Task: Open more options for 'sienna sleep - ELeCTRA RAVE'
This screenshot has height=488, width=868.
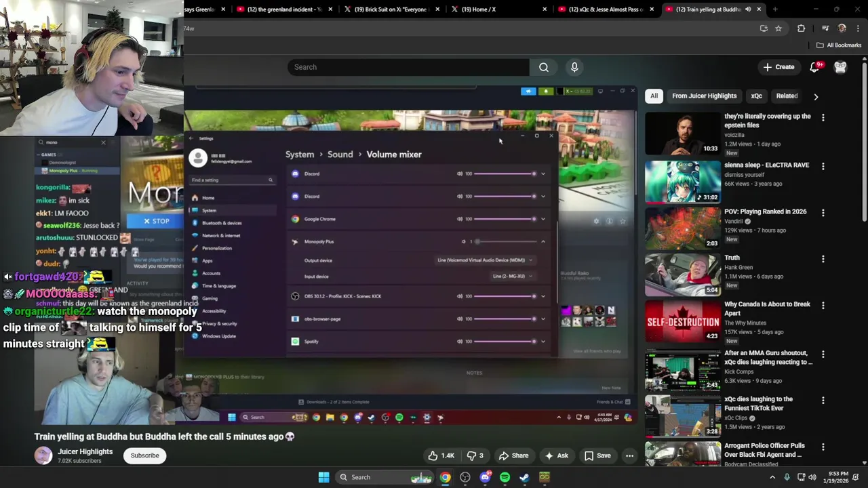Action: pyautogui.click(x=823, y=166)
